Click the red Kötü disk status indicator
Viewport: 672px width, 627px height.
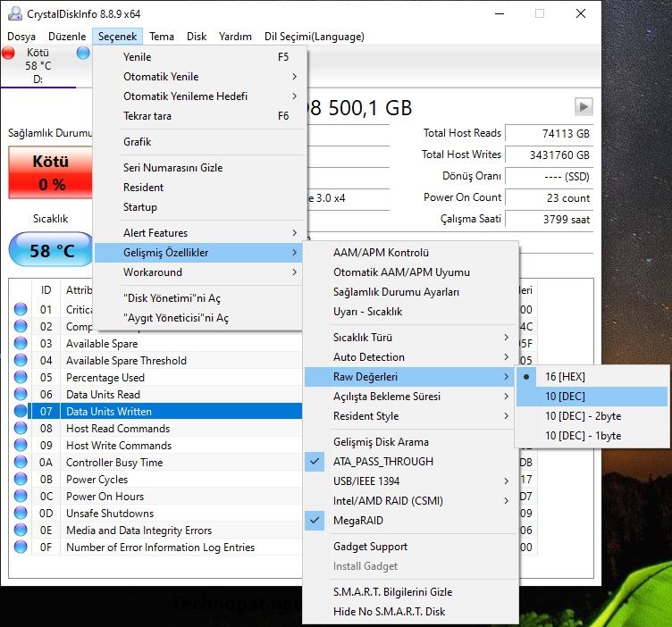pos(8,53)
